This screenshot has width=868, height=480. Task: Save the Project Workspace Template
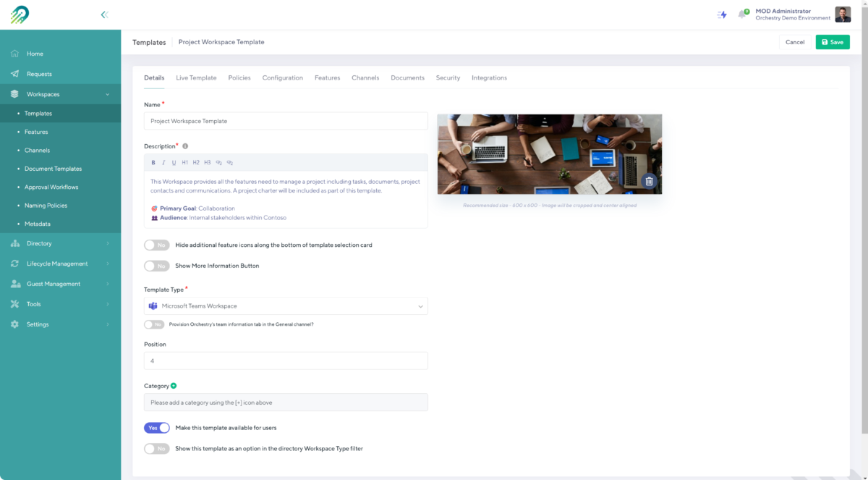(833, 42)
